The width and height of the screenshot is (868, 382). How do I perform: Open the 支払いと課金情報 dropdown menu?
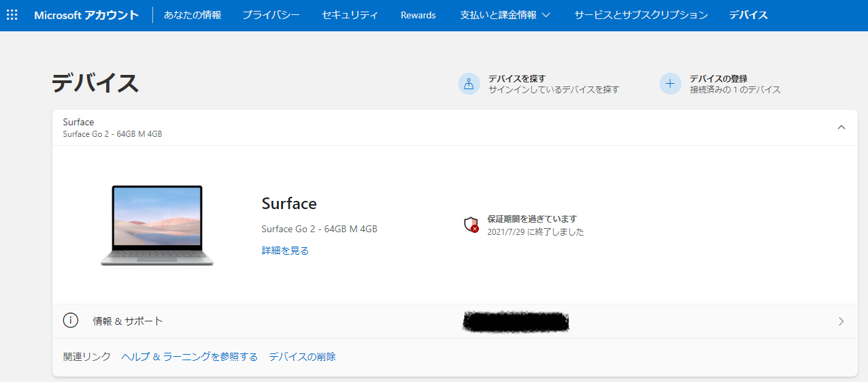click(505, 15)
